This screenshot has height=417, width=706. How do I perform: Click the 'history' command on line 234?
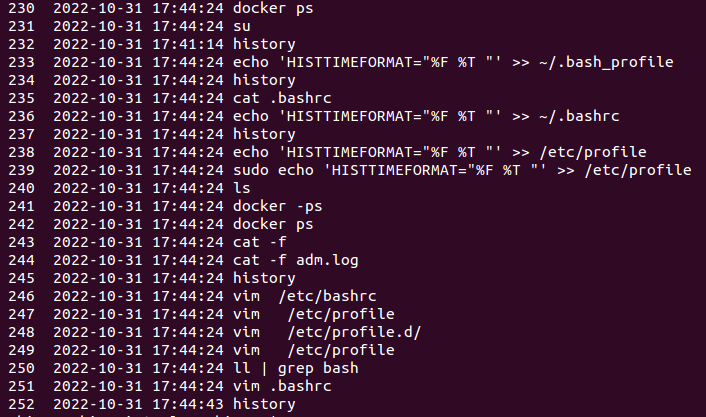pos(264,80)
